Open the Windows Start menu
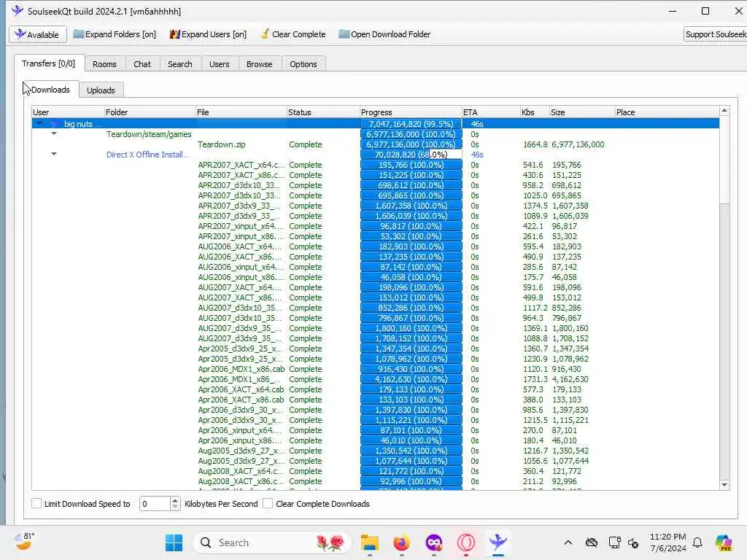747x560 pixels. [x=174, y=542]
